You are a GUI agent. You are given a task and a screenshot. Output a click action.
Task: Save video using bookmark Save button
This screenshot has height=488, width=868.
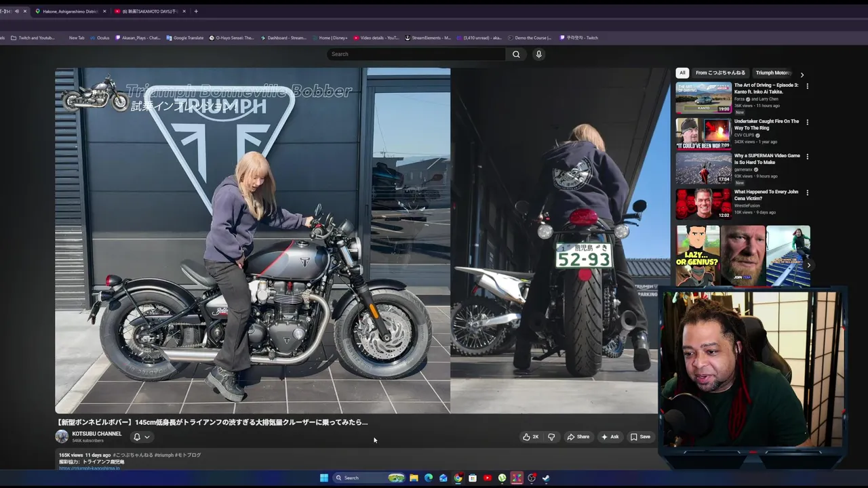[x=640, y=437]
